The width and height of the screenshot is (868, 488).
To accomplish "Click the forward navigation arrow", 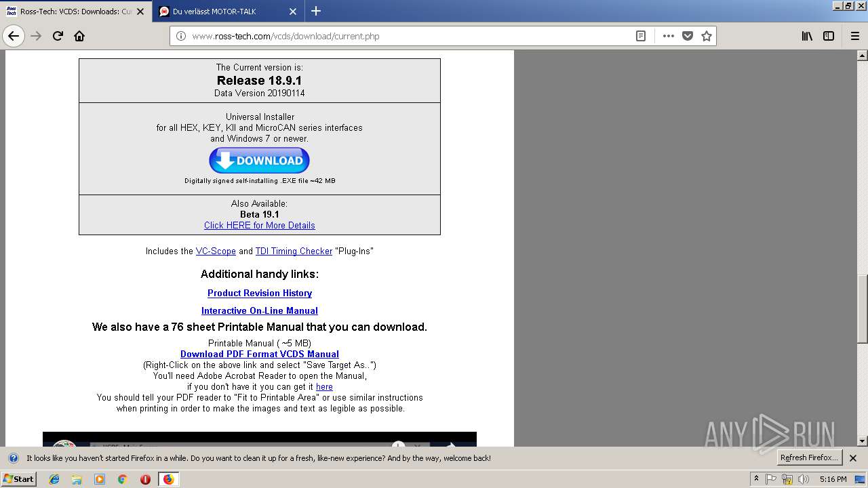I will point(37,36).
